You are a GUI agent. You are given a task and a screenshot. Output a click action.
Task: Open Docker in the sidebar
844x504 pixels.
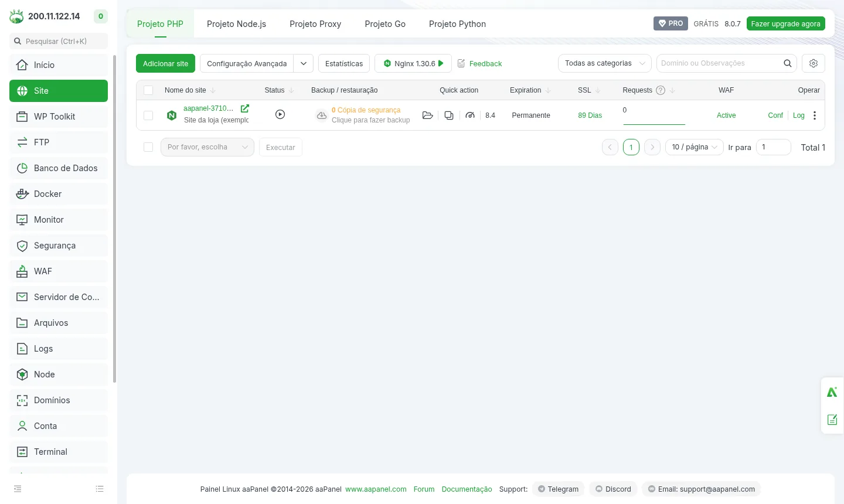(x=59, y=194)
